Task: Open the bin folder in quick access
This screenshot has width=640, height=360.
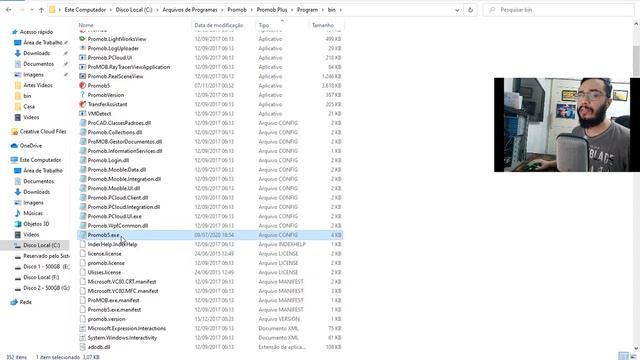Action: click(x=27, y=96)
